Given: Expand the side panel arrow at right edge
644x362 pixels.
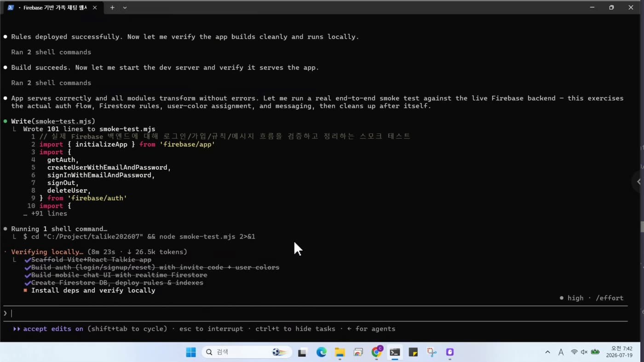Looking at the screenshot, I should point(638,181).
